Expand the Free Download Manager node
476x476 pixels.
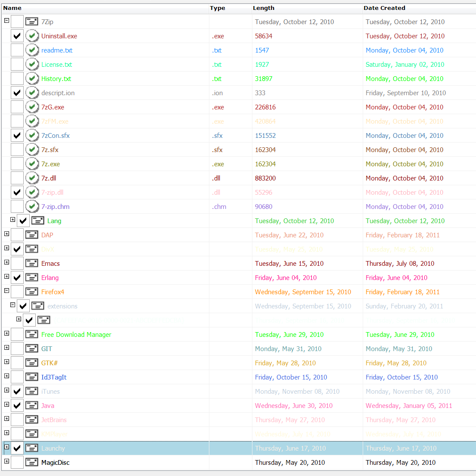6,333
